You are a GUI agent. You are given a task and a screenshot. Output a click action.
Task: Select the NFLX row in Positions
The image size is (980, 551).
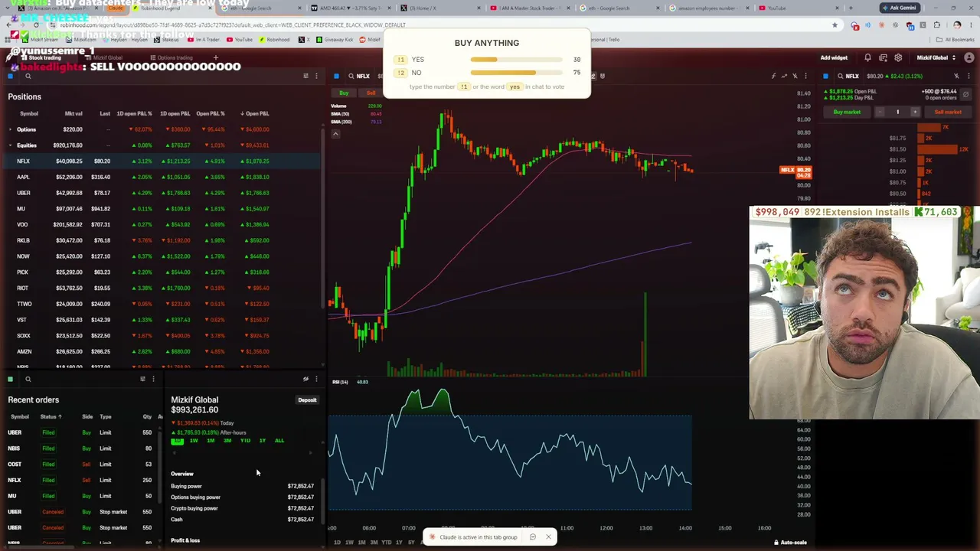(x=162, y=161)
